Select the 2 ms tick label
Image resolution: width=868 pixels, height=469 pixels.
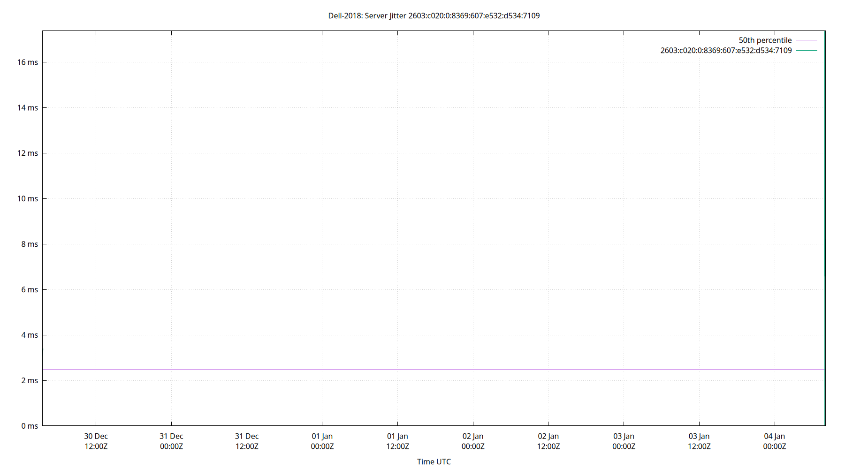tap(30, 380)
